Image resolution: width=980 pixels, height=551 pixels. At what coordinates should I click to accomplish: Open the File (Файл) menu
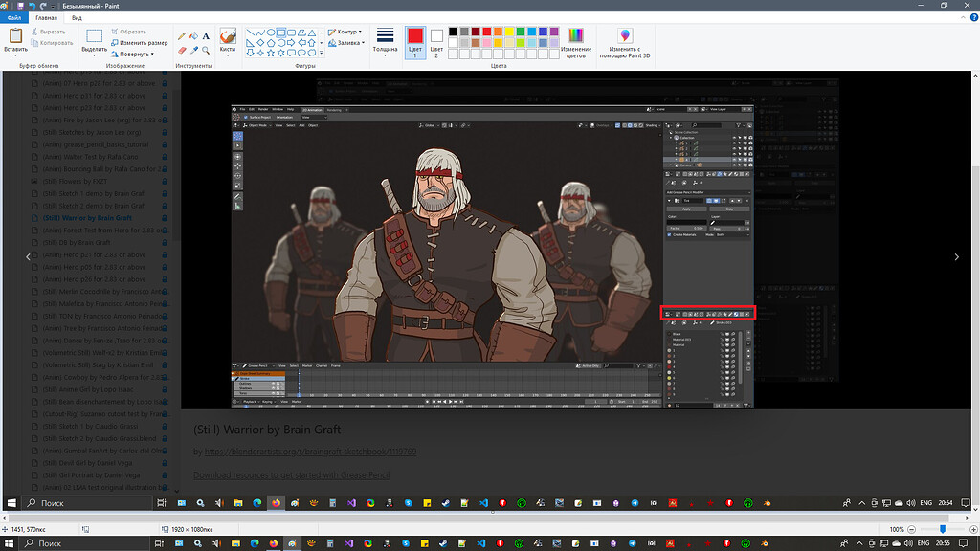[13, 17]
